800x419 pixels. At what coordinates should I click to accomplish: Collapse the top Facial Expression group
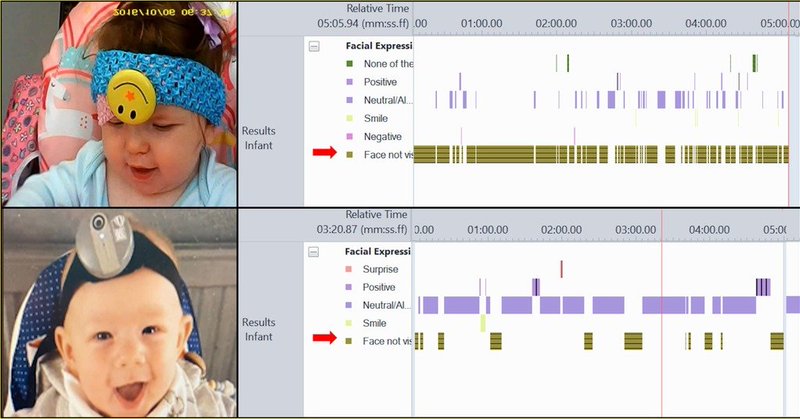point(314,46)
